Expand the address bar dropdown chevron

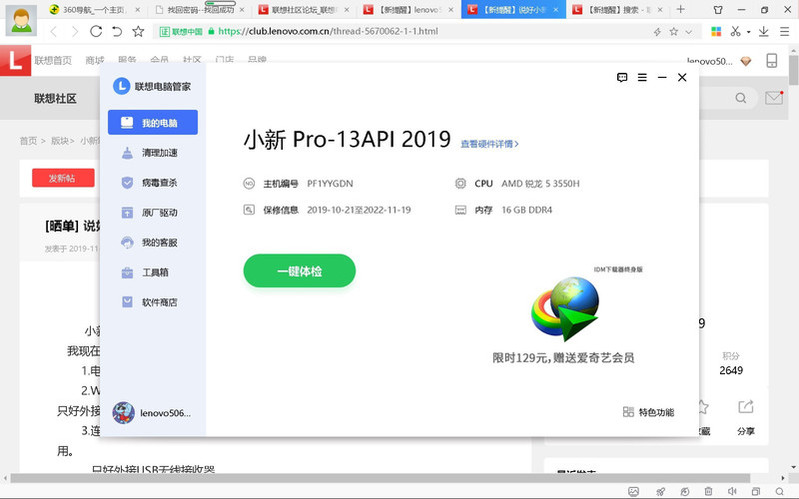689,32
